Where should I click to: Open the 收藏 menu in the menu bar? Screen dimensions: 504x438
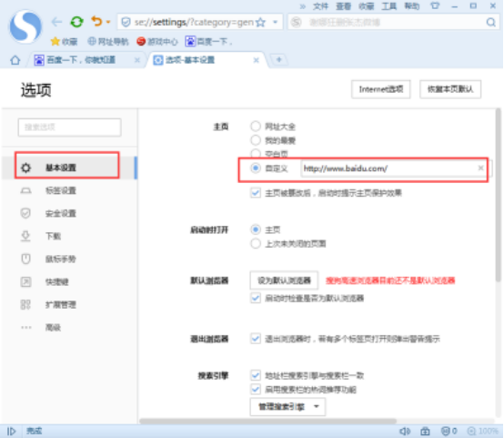(366, 6)
